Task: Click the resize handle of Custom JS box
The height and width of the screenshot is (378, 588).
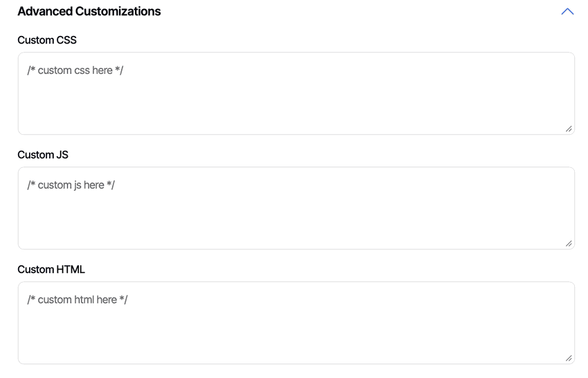Action: [x=569, y=243]
